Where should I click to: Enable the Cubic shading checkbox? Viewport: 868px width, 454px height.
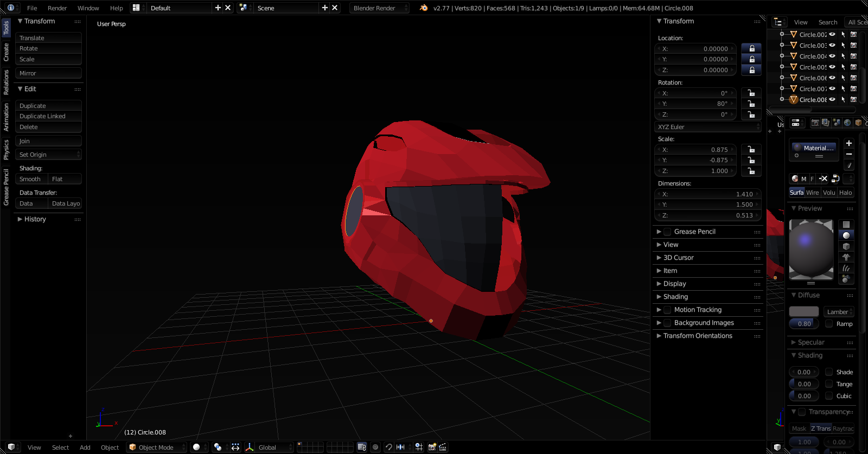829,395
